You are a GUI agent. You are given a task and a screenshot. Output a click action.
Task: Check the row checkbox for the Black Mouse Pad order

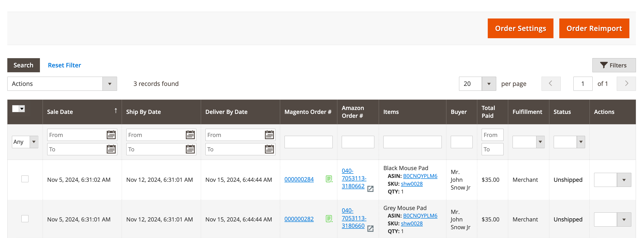pos(25,179)
